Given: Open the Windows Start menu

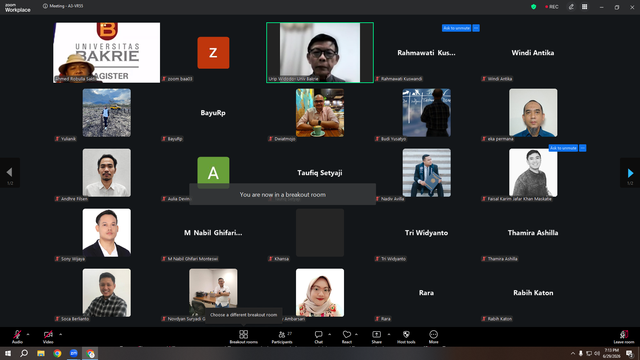Looking at the screenshot, I should click(x=8, y=353).
